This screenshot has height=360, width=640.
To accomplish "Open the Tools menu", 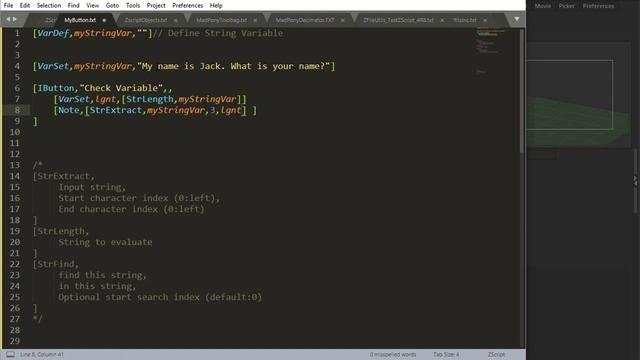I will pos(133,5).
